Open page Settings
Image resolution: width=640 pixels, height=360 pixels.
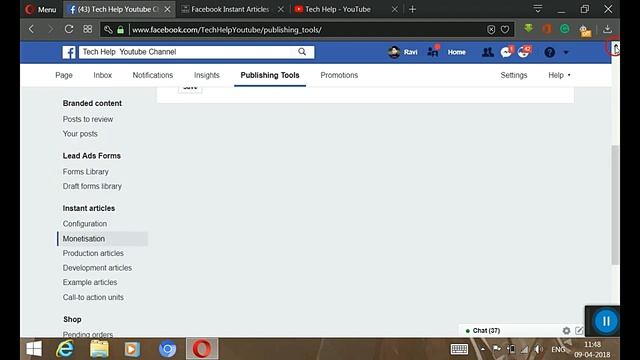coord(513,75)
